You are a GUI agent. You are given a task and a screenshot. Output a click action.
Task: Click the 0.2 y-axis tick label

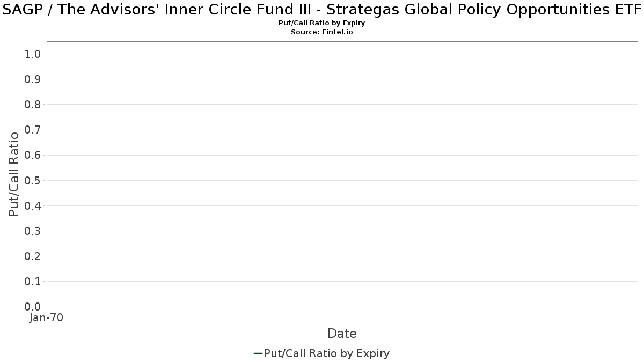point(33,256)
